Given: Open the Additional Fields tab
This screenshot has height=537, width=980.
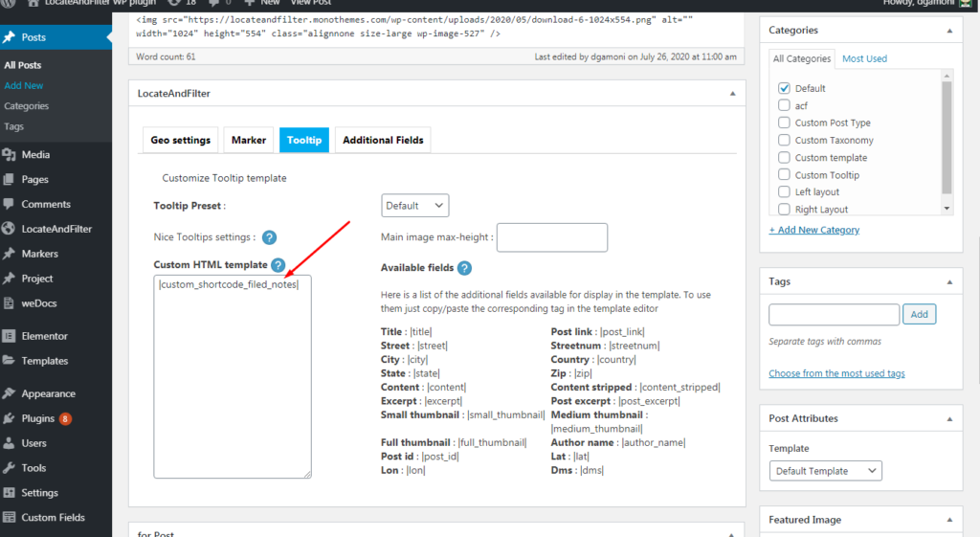Looking at the screenshot, I should click(x=383, y=140).
